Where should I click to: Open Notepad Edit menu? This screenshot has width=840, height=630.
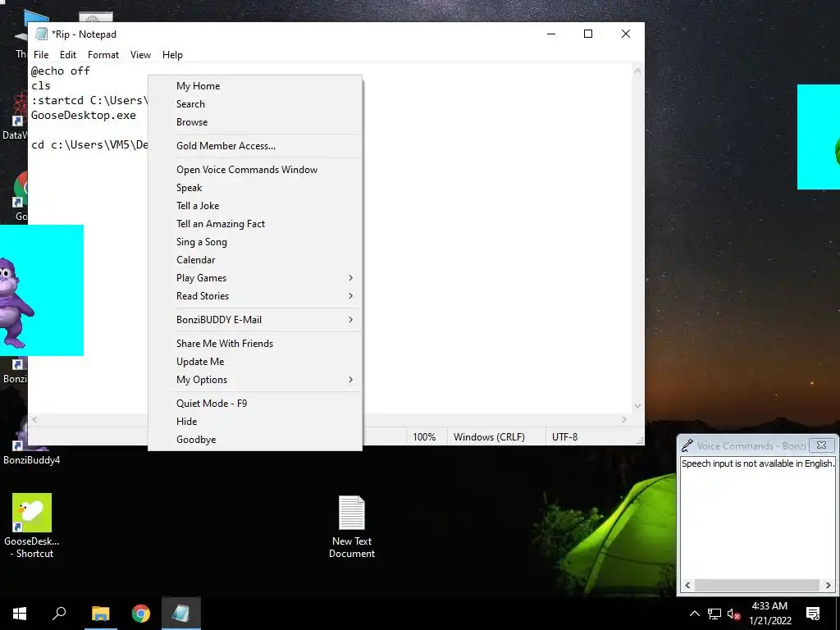point(68,55)
